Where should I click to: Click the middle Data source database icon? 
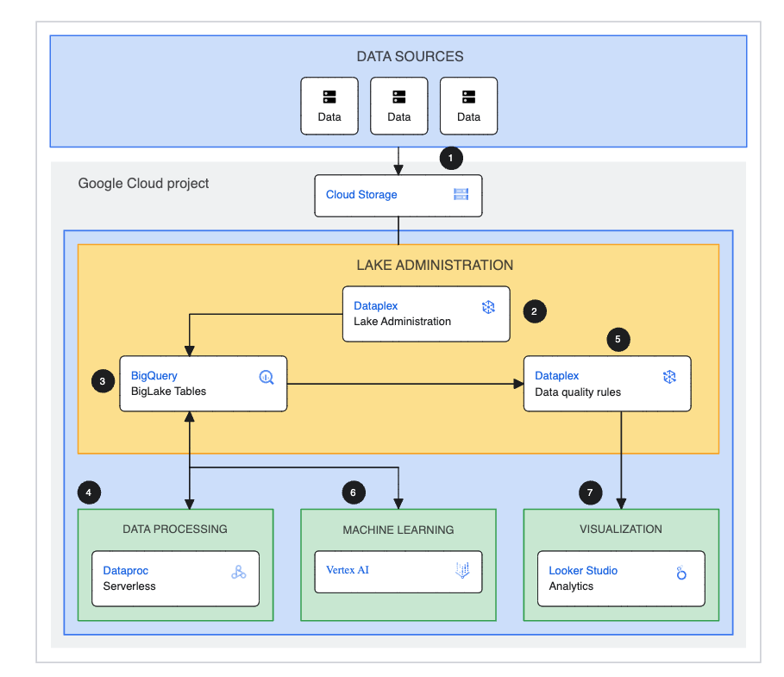pyautogui.click(x=398, y=97)
